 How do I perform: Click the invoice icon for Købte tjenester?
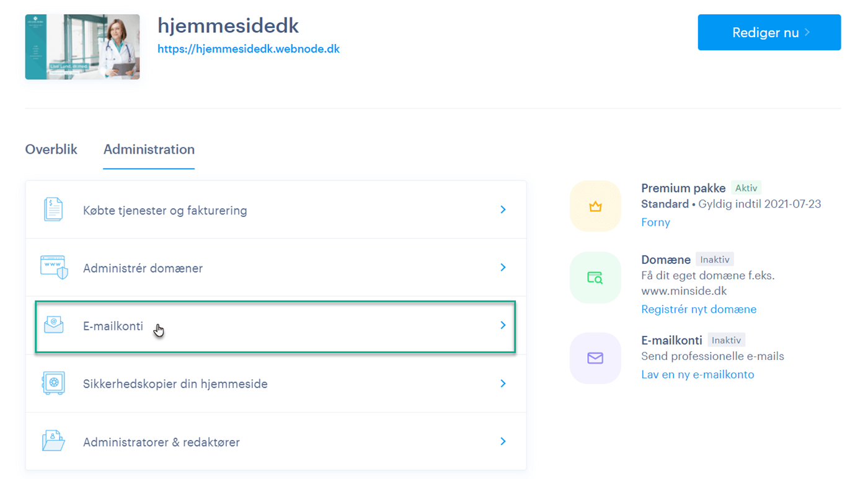pos(53,209)
